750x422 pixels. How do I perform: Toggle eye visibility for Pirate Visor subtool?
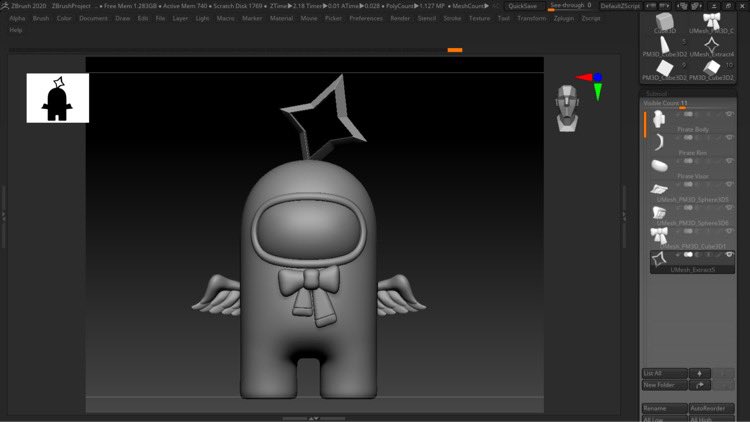coord(729,161)
